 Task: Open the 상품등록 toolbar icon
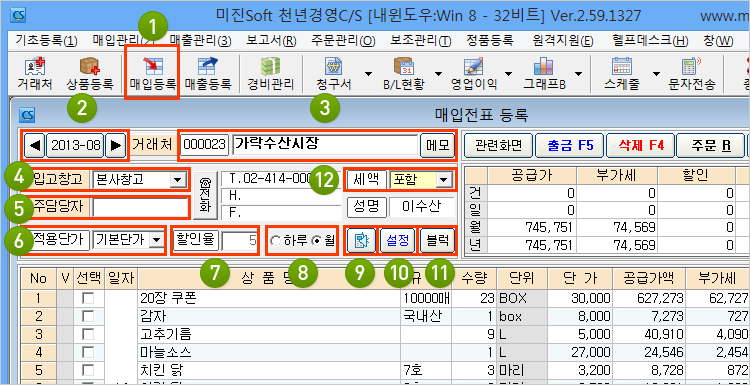[90, 74]
